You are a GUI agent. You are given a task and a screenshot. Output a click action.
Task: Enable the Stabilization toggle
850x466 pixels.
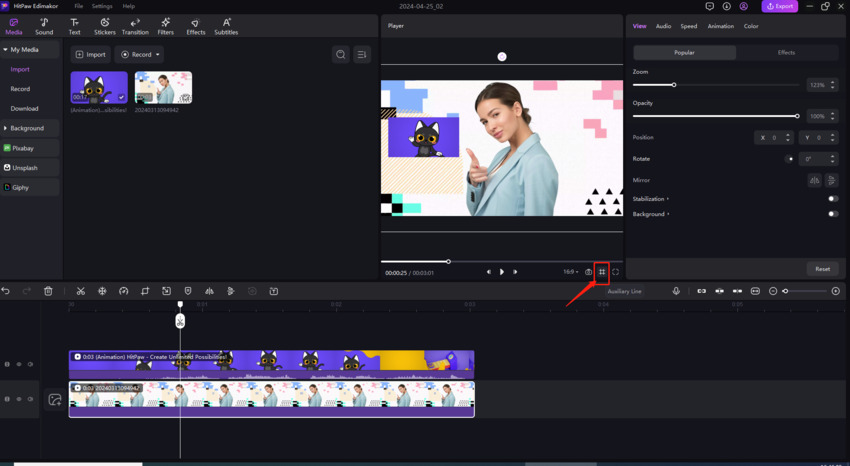point(832,199)
